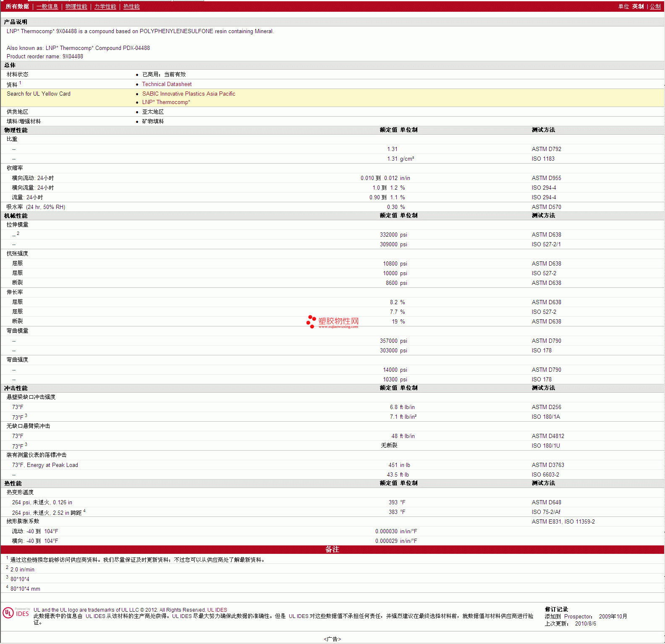Click the 产品说明 section header
The width and height of the screenshot is (665, 644).
point(16,22)
